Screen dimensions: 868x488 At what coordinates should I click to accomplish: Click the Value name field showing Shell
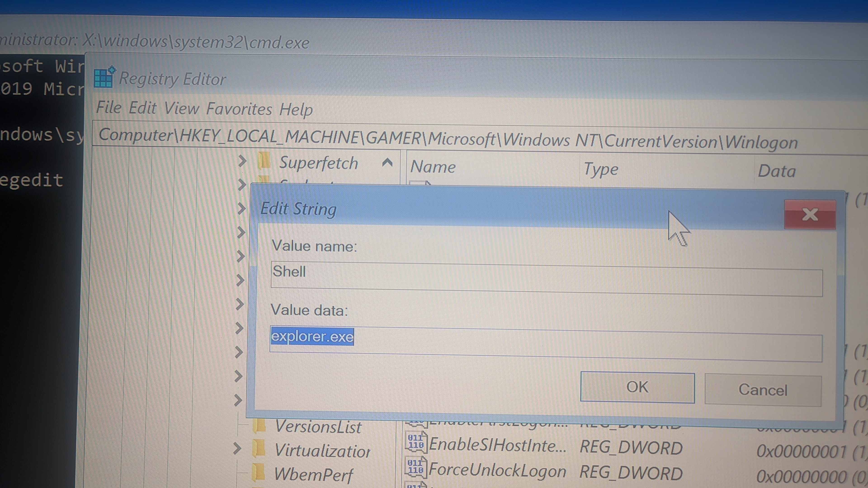click(x=547, y=279)
